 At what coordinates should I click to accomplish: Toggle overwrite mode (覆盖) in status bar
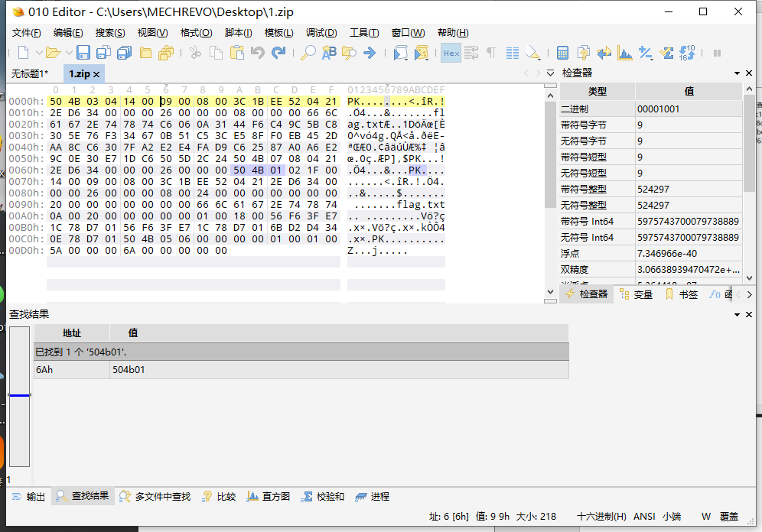coord(729,517)
